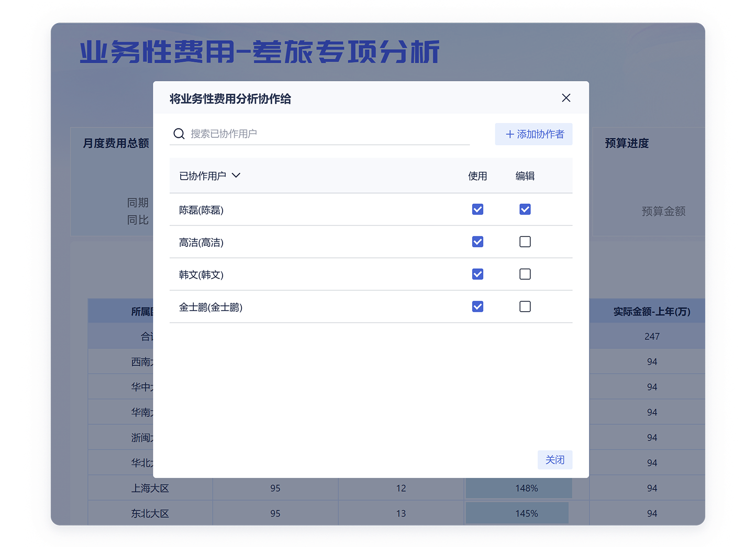Click the 编辑 column header
This screenshot has height=547, width=756.
pyautogui.click(x=525, y=176)
